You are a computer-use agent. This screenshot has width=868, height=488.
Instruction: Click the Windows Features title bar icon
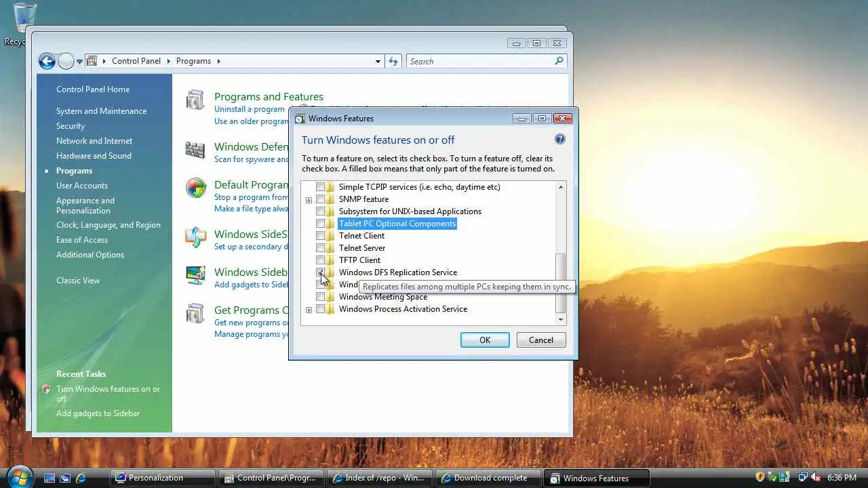click(x=300, y=119)
